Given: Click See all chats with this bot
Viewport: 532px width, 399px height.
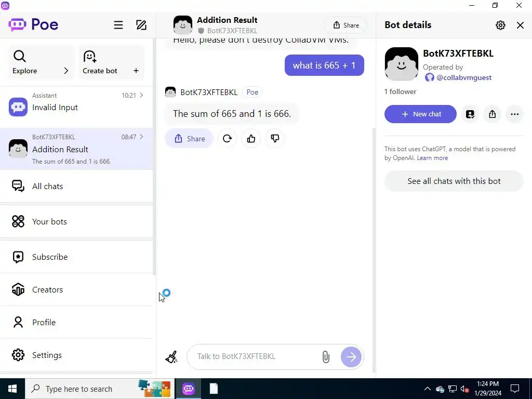Looking at the screenshot, I should click(454, 181).
